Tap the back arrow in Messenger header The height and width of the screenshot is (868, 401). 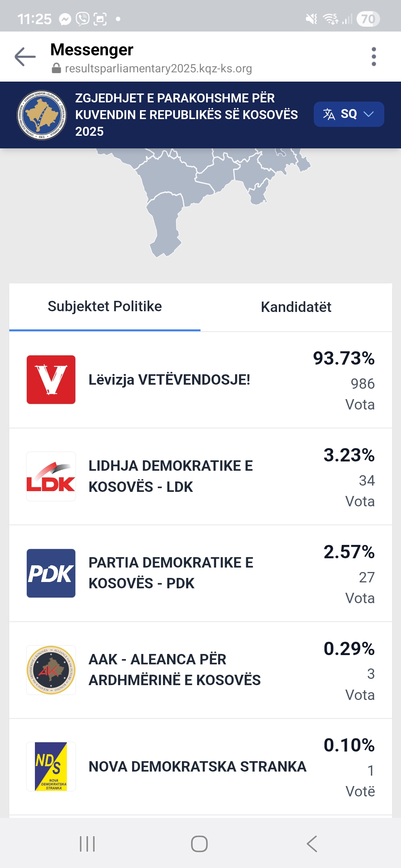point(25,57)
